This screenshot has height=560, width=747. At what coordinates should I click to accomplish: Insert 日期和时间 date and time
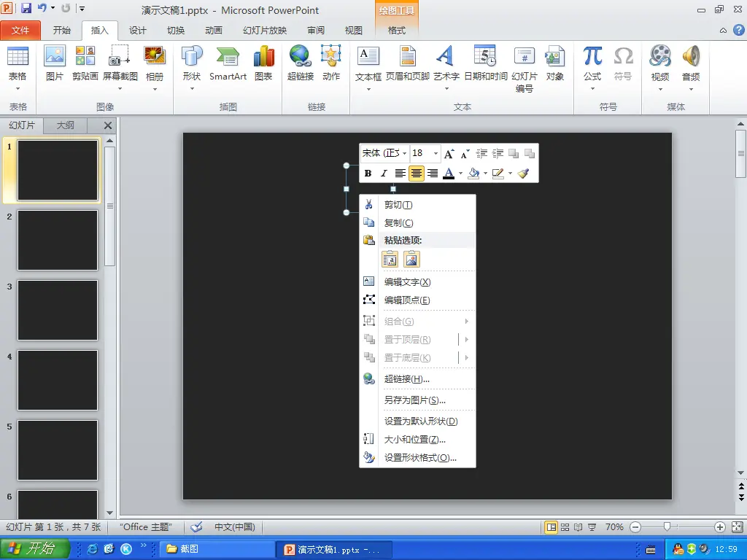[x=485, y=63]
